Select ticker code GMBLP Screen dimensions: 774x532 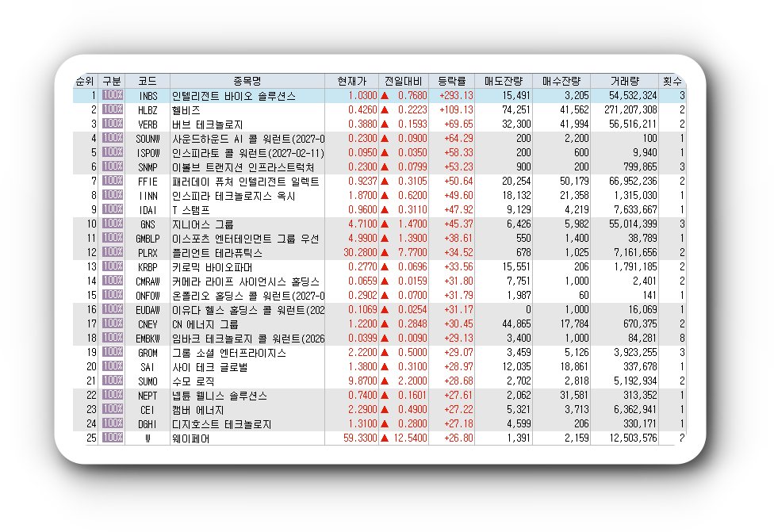pos(148,239)
